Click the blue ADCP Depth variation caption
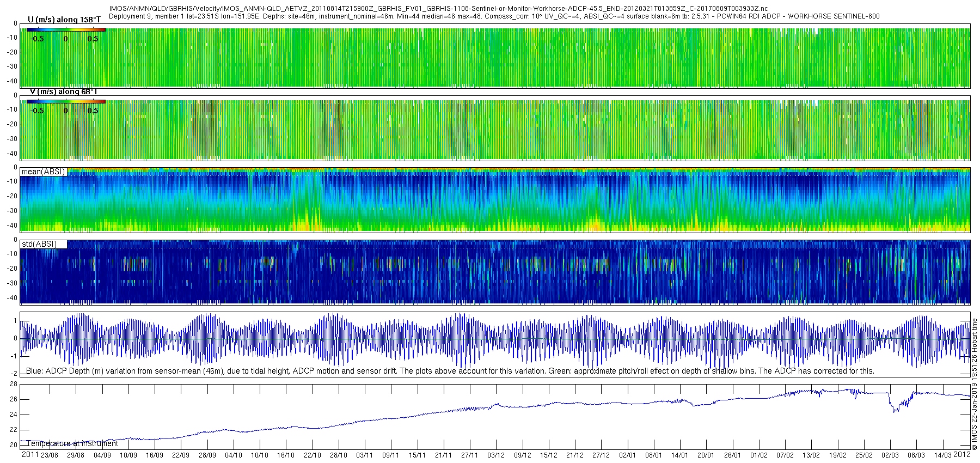The image size is (980, 463). pyautogui.click(x=450, y=371)
